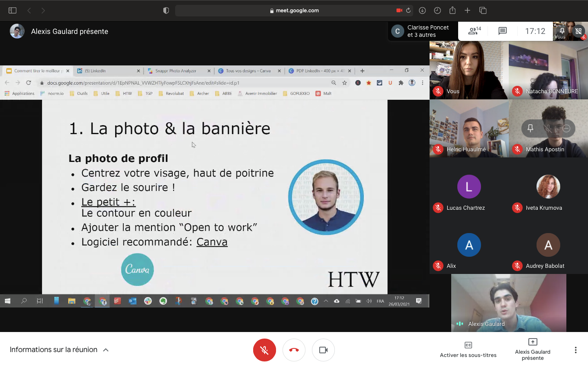Open a new Safari tab
The height and width of the screenshot is (368, 588).
pos(468,11)
